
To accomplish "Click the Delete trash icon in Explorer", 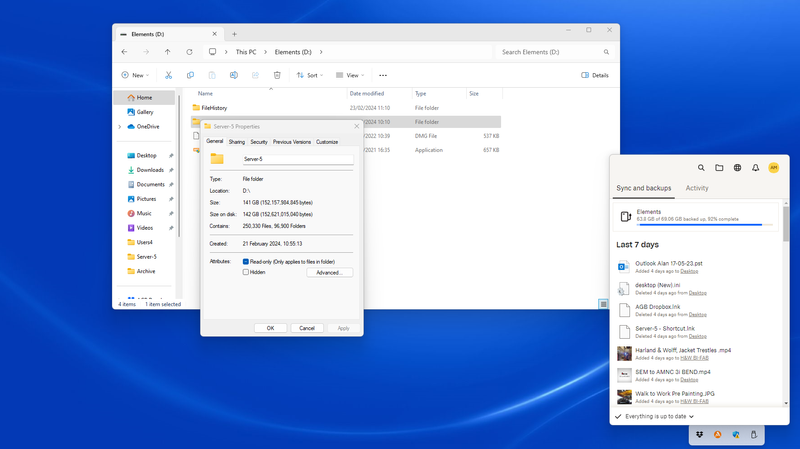I will [277, 75].
